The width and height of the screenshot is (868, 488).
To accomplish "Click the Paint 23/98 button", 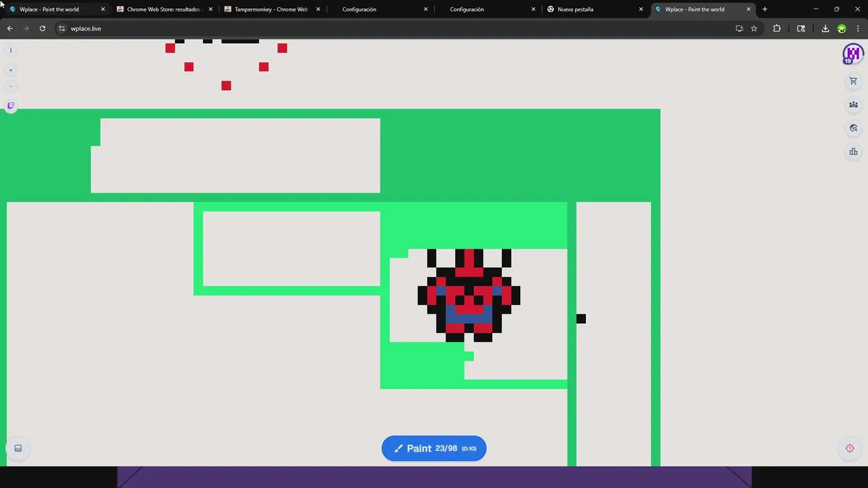I will pos(434,448).
